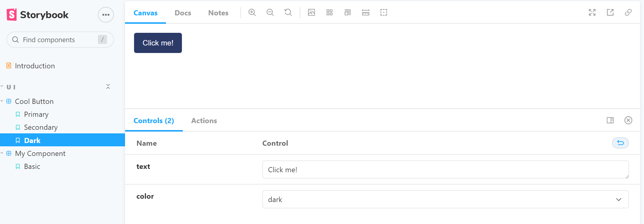
Task: Toggle the outline tool
Action: click(x=383, y=12)
